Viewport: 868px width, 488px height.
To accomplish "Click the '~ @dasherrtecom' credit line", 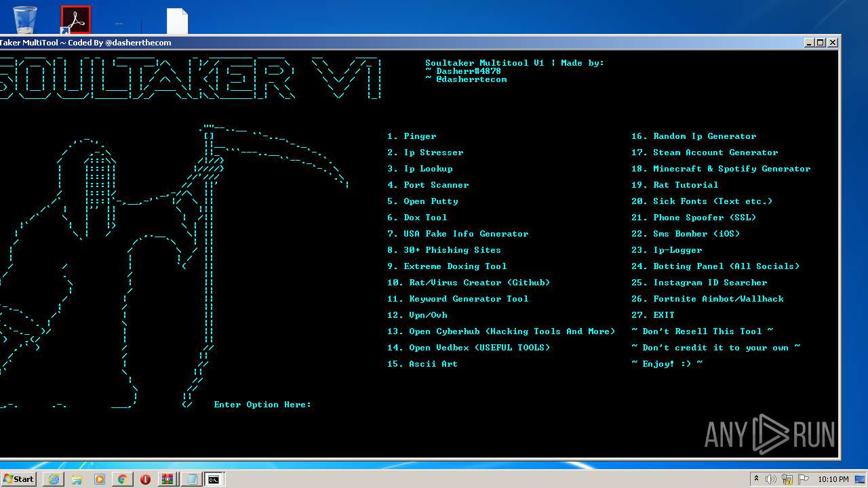I will click(466, 79).
